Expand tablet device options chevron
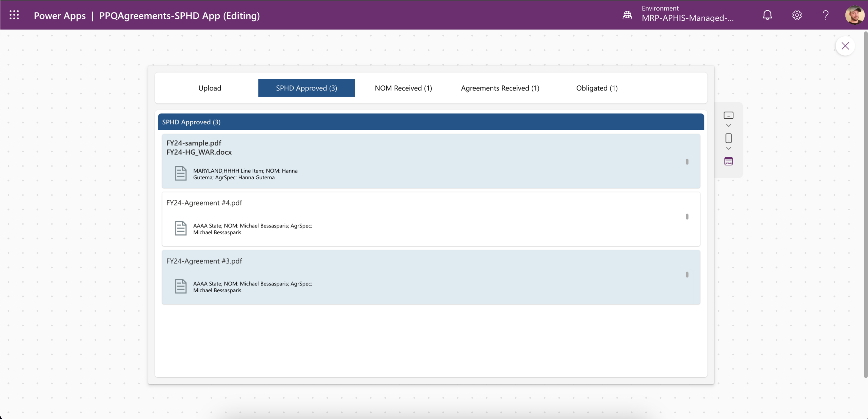This screenshot has height=419, width=868. tap(728, 126)
